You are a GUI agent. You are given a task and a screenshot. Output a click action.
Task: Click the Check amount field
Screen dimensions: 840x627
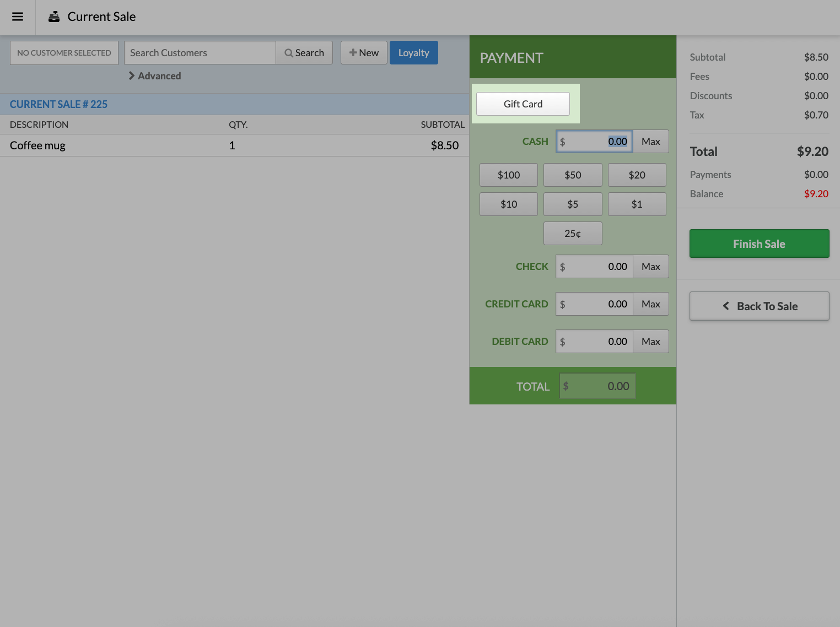pos(594,267)
